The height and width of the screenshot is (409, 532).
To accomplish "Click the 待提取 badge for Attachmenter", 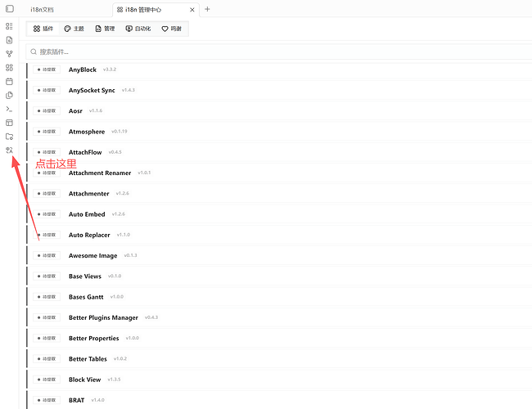I will (x=47, y=194).
